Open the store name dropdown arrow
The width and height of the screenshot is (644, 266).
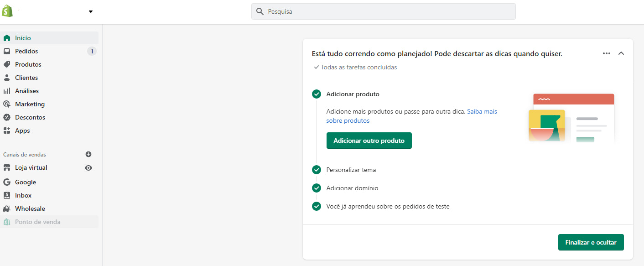[x=90, y=11]
